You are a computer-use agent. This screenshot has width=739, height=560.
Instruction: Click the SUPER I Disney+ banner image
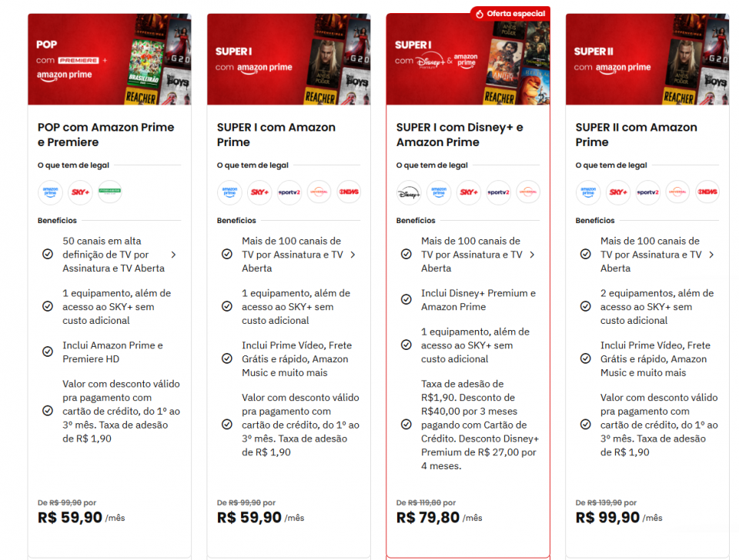tap(468, 59)
